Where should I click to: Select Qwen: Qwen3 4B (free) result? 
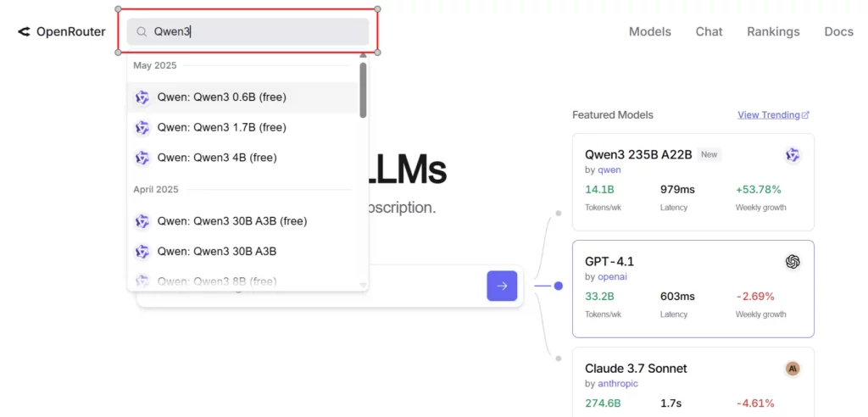click(x=243, y=158)
